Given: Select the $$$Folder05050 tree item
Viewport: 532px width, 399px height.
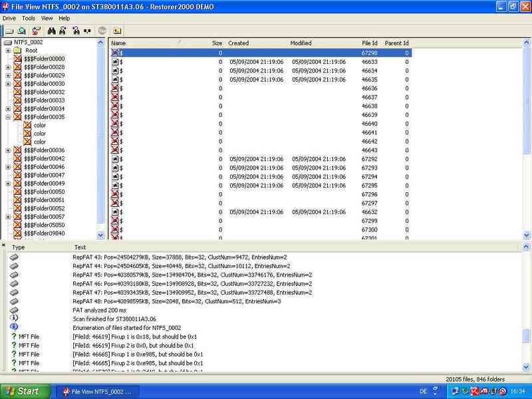Looking at the screenshot, I should click(x=44, y=225).
